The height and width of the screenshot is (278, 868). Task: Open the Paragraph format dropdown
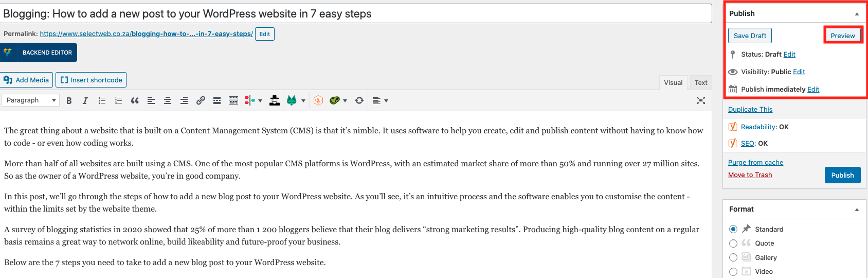(x=30, y=100)
